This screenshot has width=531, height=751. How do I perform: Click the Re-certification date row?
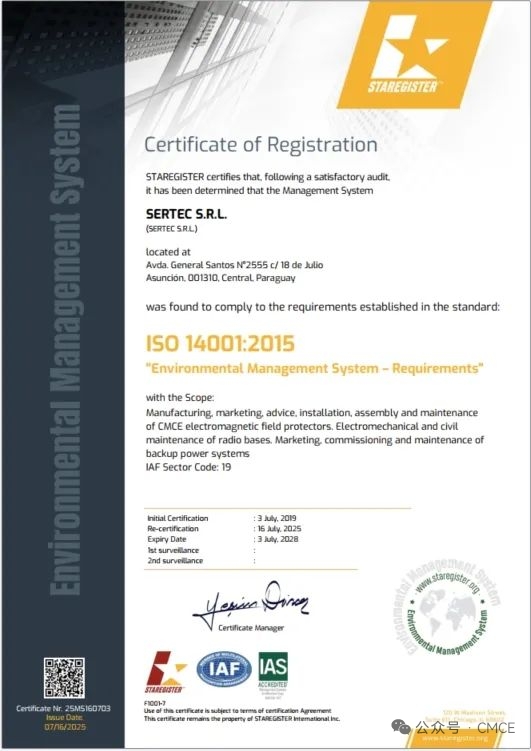click(224, 529)
